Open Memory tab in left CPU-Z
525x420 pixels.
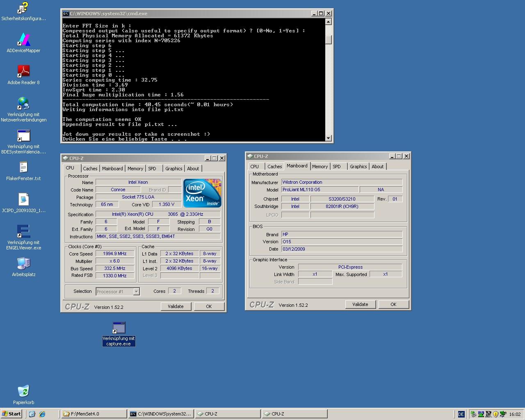tap(135, 169)
